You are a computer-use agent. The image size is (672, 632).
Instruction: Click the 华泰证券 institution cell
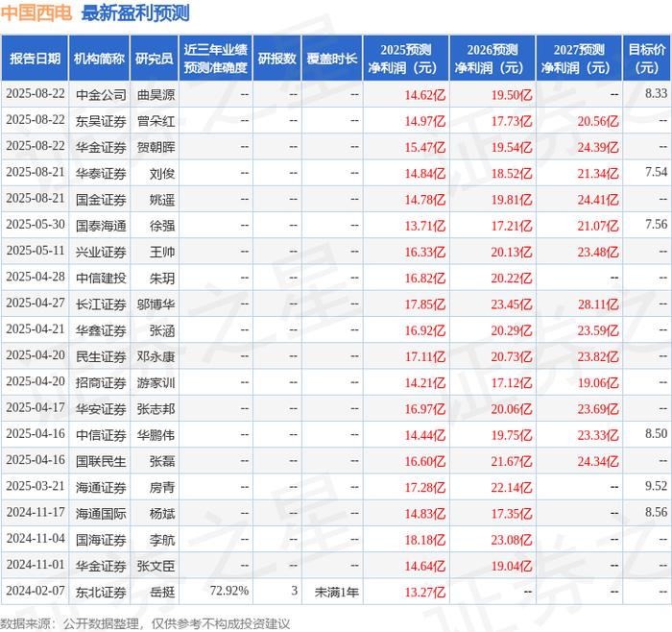pyautogui.click(x=101, y=173)
